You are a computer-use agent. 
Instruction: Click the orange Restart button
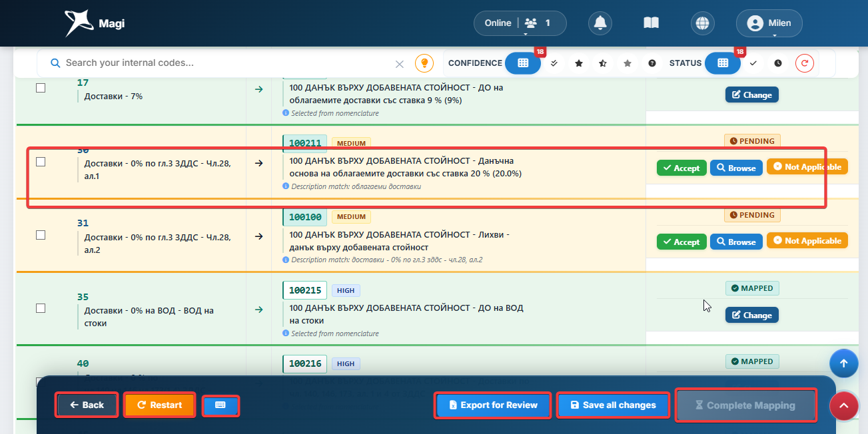pyautogui.click(x=160, y=405)
